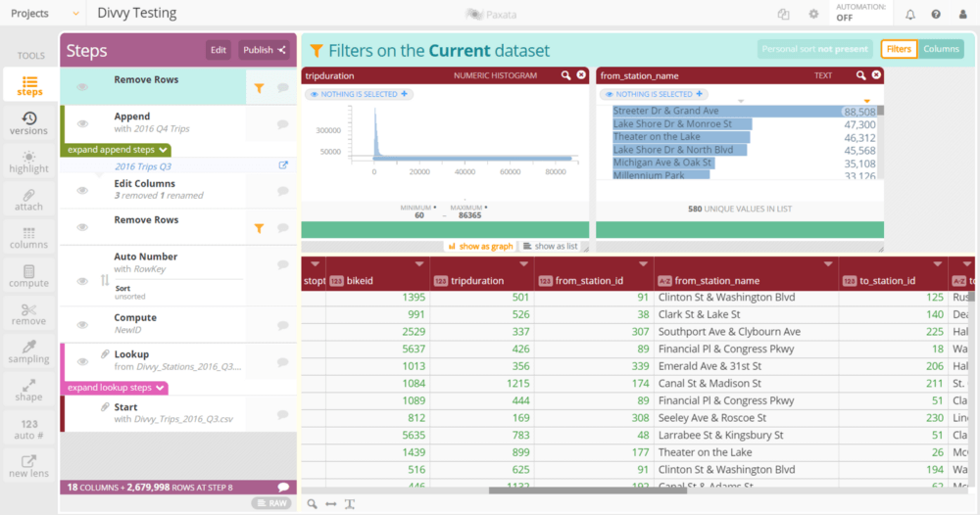Image resolution: width=980 pixels, height=515 pixels.
Task: Toggle visibility of Append step
Action: (82, 123)
